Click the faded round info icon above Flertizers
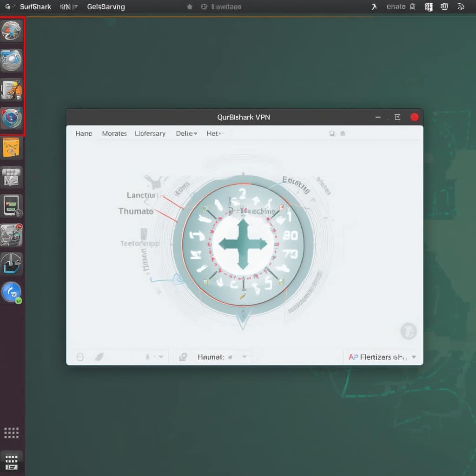Image resolution: width=476 pixels, height=476 pixels. pyautogui.click(x=408, y=331)
